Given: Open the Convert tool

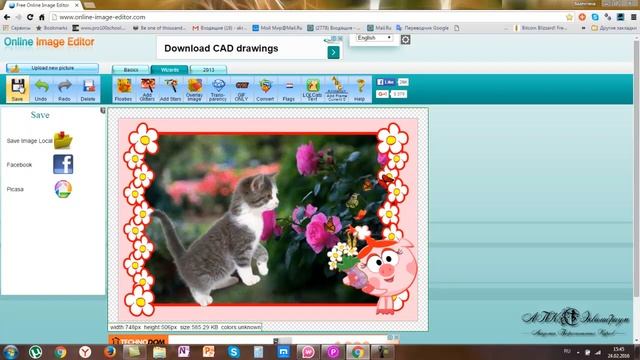Looking at the screenshot, I should pos(265,89).
